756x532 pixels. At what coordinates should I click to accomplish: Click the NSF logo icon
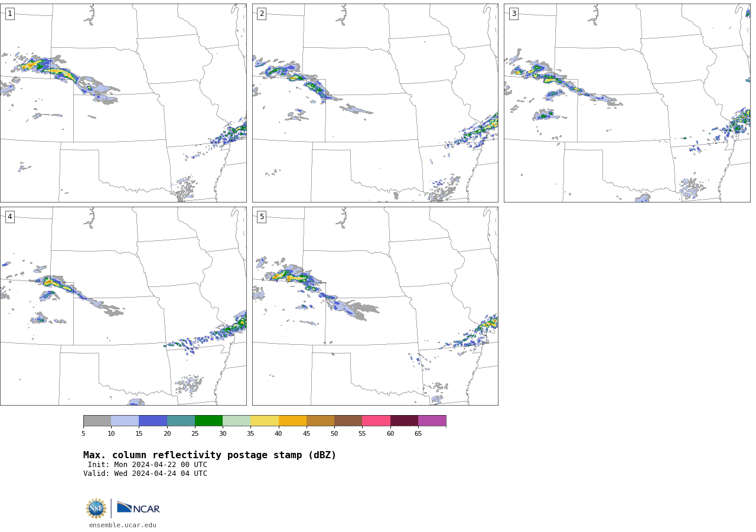coord(96,508)
